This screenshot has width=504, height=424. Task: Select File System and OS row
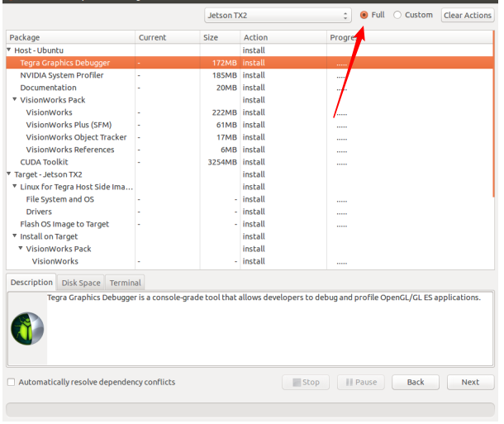pos(250,199)
